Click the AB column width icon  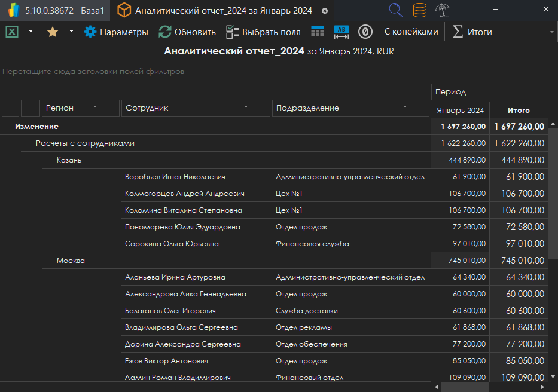pyautogui.click(x=341, y=32)
